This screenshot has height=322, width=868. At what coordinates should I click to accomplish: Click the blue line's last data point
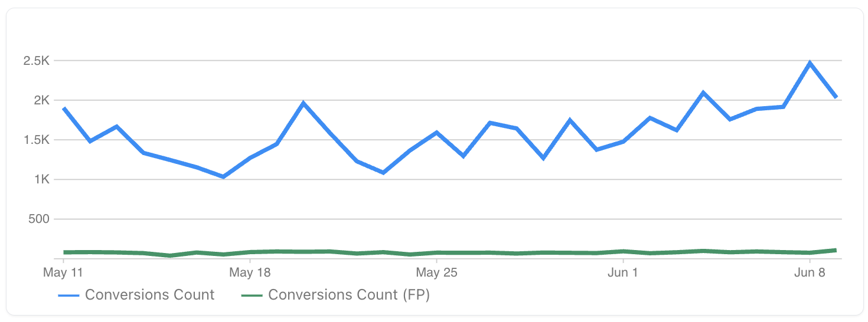tap(836, 97)
